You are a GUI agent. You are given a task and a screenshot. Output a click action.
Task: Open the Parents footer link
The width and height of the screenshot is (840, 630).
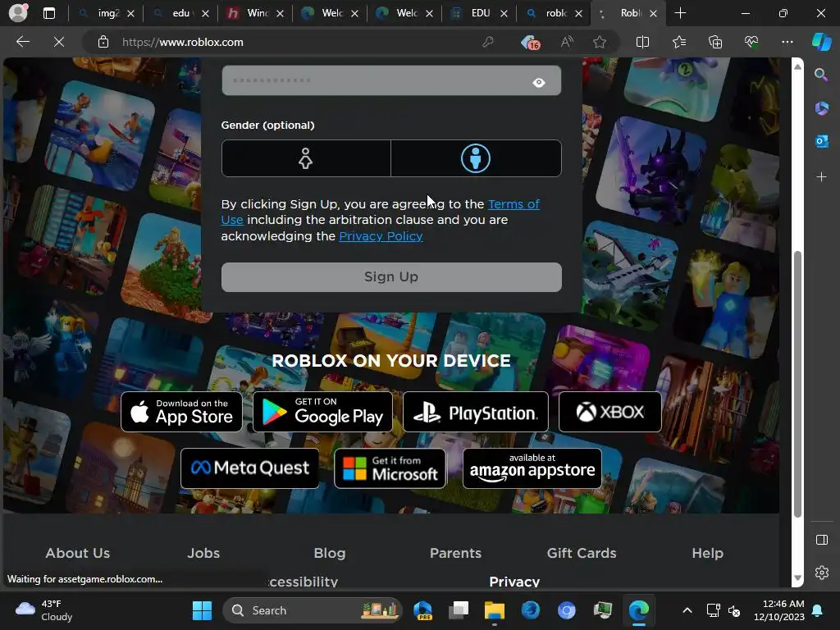[x=455, y=553]
